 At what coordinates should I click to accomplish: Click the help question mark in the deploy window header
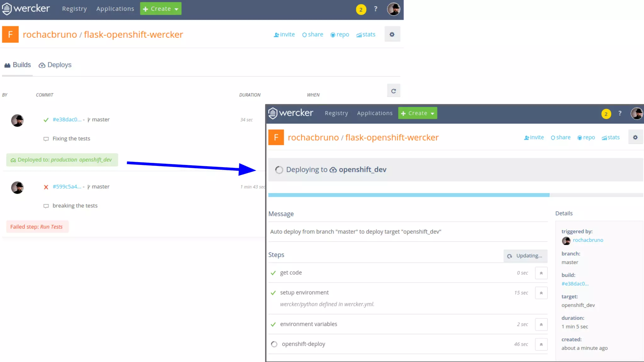click(x=620, y=113)
